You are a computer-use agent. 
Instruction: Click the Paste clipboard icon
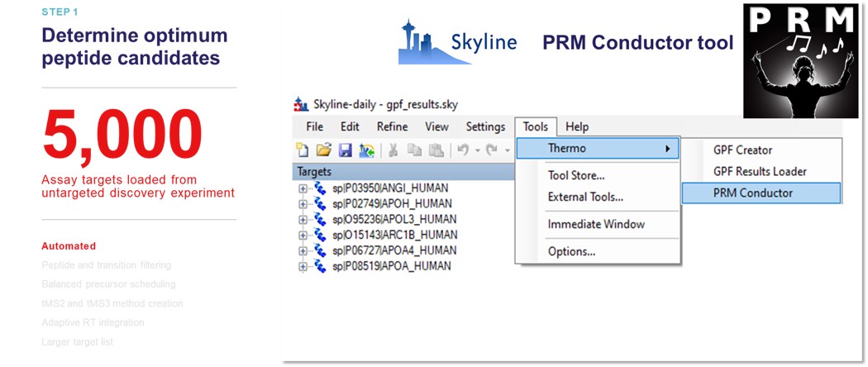[x=436, y=150]
